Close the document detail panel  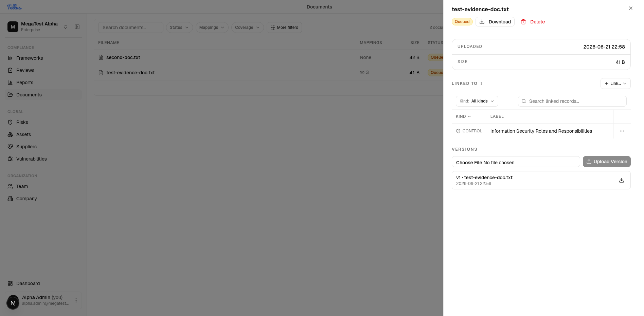click(631, 8)
